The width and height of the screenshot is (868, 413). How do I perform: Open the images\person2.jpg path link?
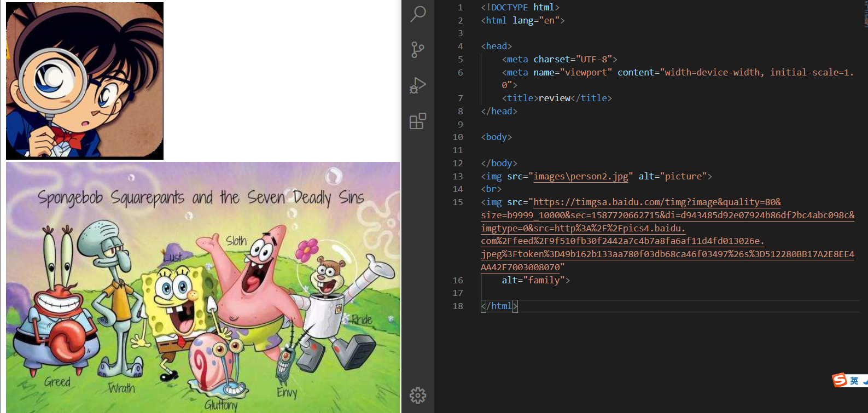pyautogui.click(x=581, y=176)
